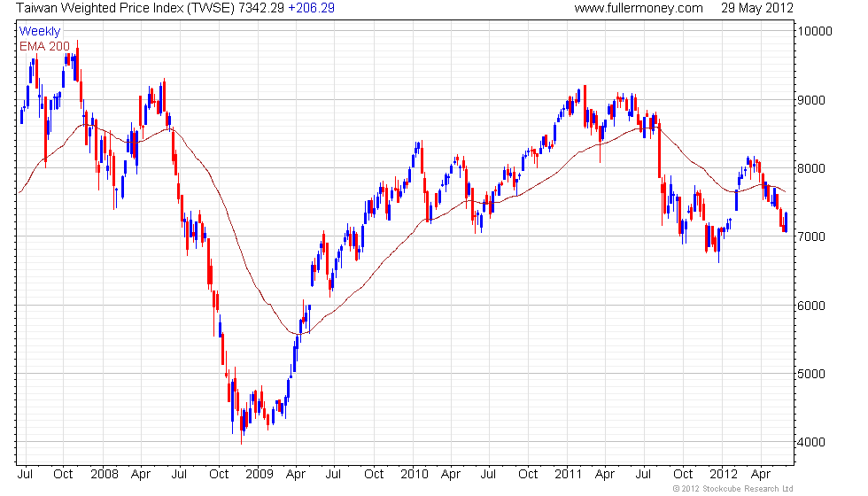Click the date 29 May 2012
The width and height of the screenshot is (868, 496).
click(756, 8)
